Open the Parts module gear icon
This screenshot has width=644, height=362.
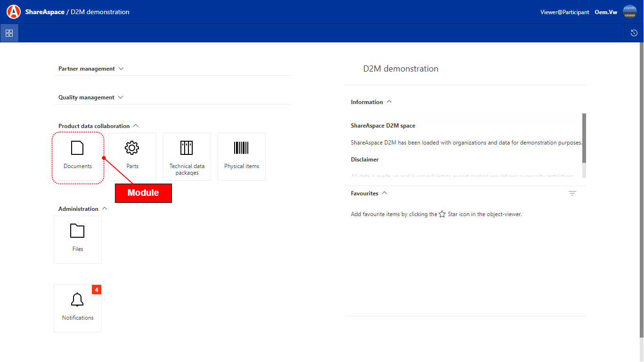[x=132, y=148]
